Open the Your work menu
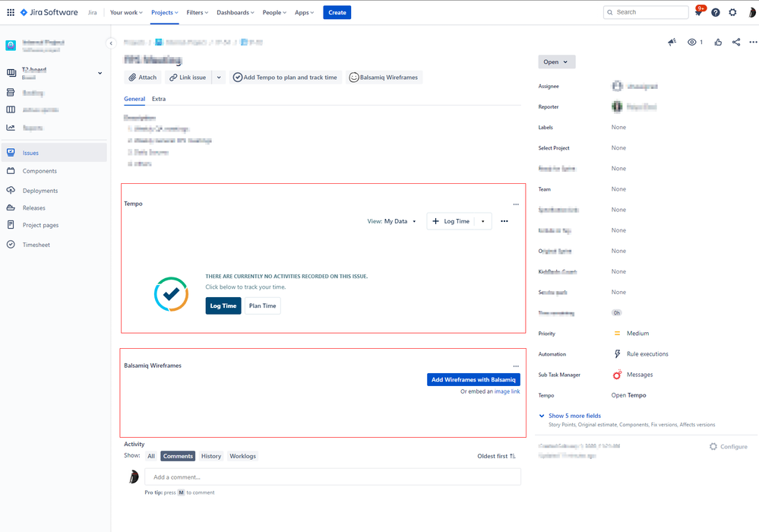Viewport: 759px width, 532px height. click(x=126, y=13)
